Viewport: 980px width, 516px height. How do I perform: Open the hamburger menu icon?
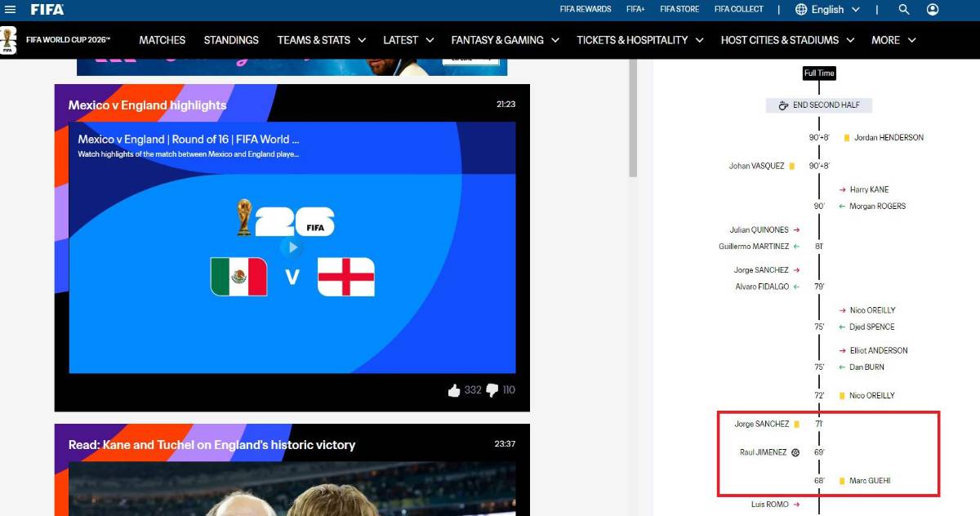(10, 10)
